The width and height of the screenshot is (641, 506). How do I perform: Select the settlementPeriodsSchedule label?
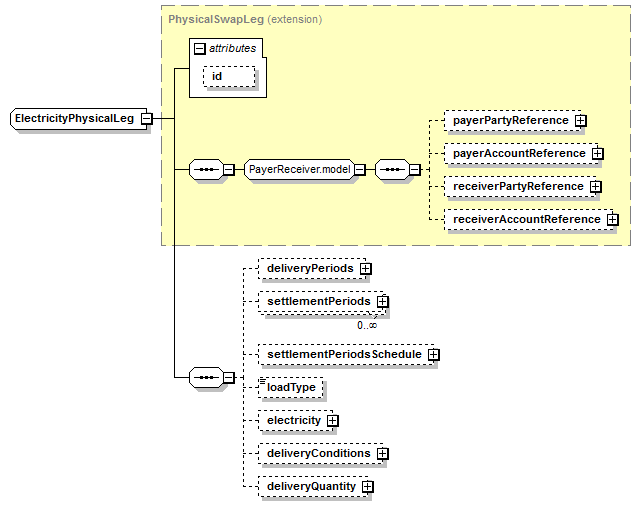344,354
